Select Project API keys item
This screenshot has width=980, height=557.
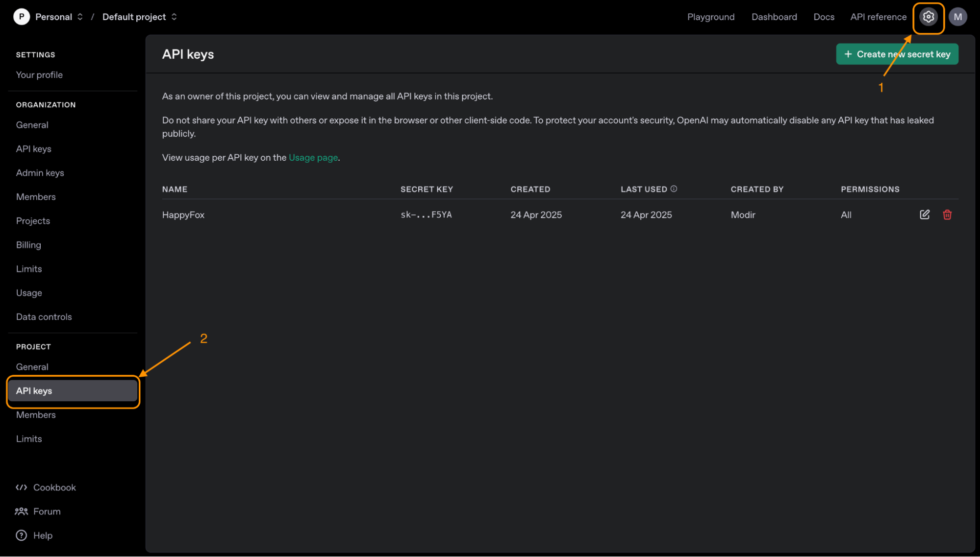point(73,391)
